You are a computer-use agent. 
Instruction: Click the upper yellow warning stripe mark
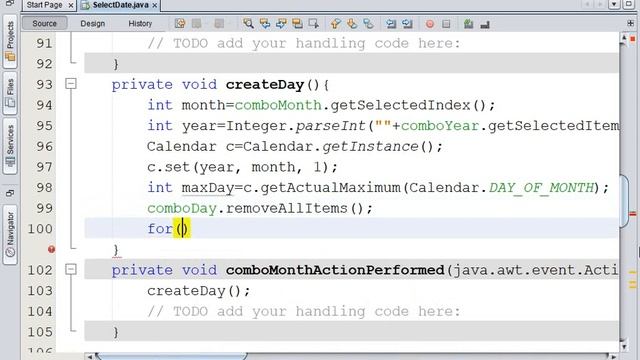[x=633, y=272]
